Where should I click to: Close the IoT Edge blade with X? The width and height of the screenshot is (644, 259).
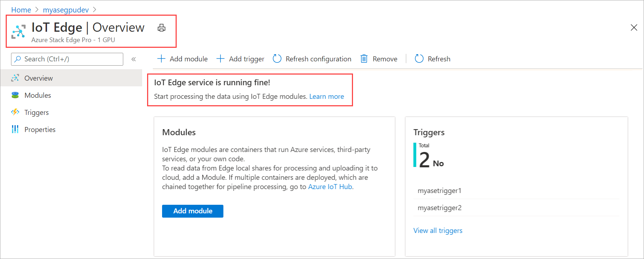coord(634,27)
